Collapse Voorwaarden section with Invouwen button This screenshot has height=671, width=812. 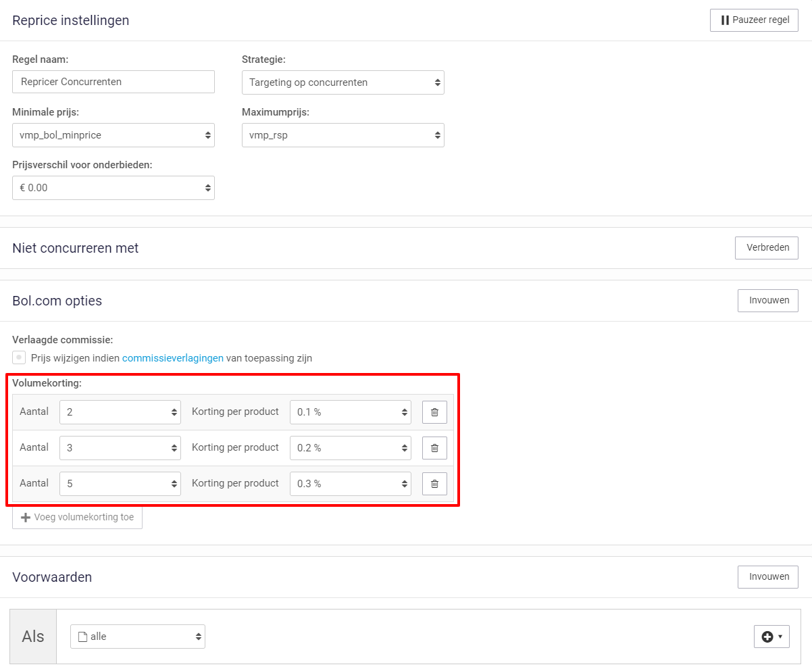coord(768,577)
